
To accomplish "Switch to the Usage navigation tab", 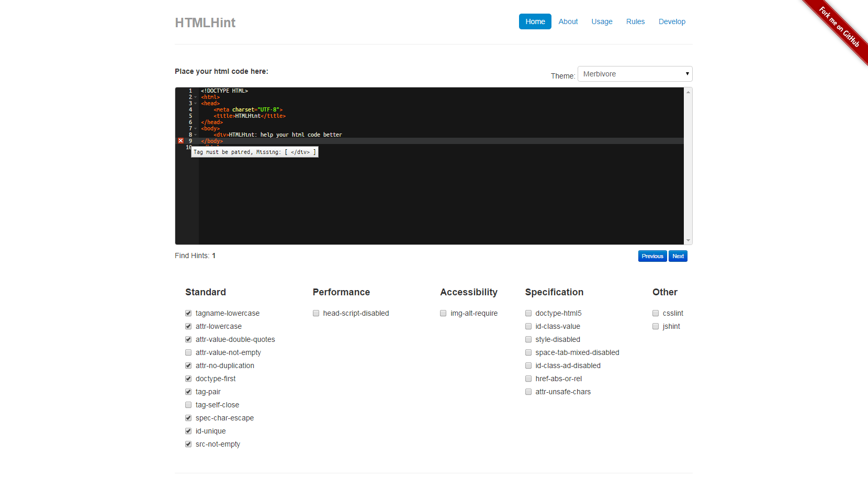I will 602,21.
